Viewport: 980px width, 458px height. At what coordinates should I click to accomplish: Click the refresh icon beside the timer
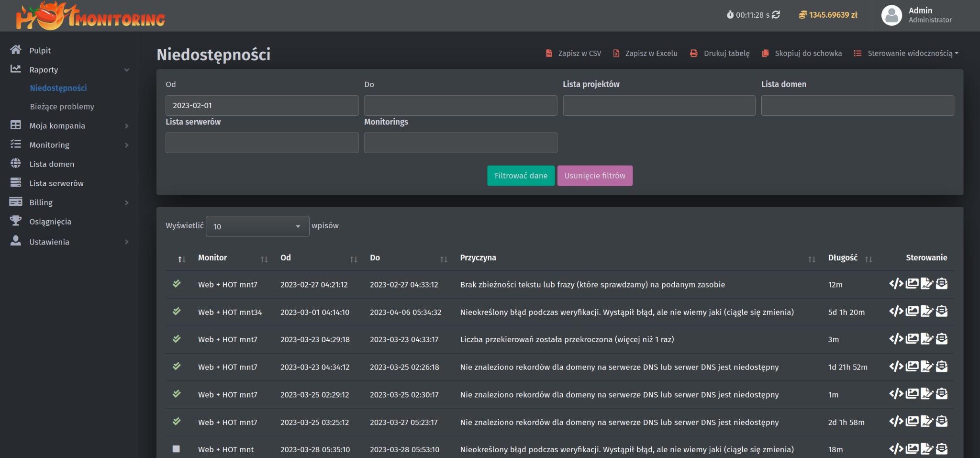point(776,15)
